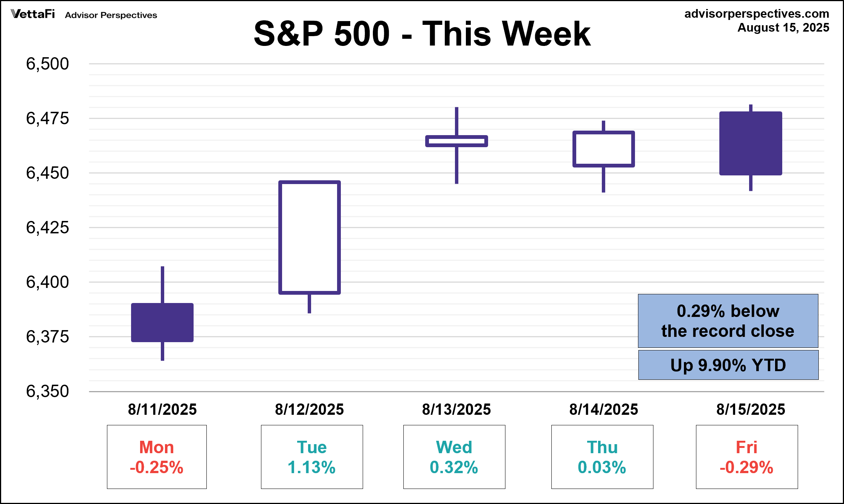Click the "0.29% below the record close" box
Screen dimensions: 844x504
pos(728,321)
